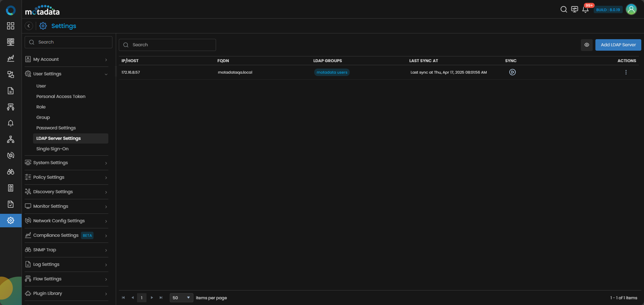Go to the next page of results
Screen dimensions: 644x305
point(152,298)
